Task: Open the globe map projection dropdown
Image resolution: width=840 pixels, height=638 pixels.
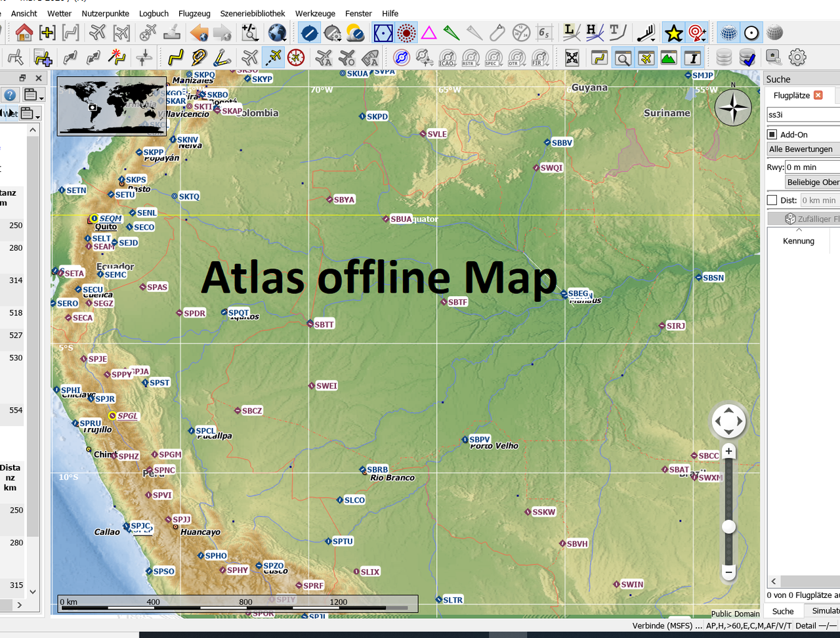Action: pos(278,32)
